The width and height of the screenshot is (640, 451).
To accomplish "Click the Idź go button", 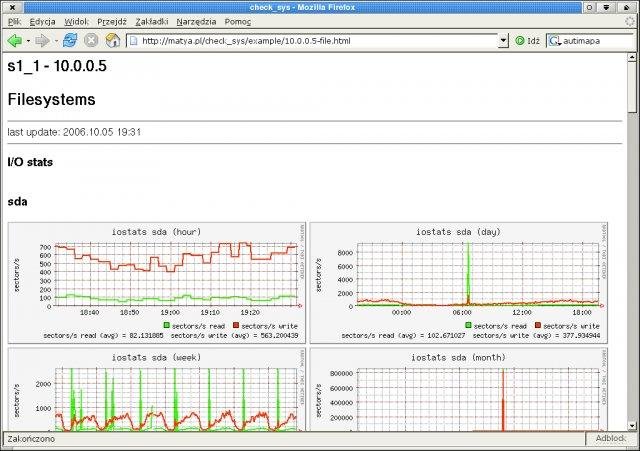I will 527,41.
